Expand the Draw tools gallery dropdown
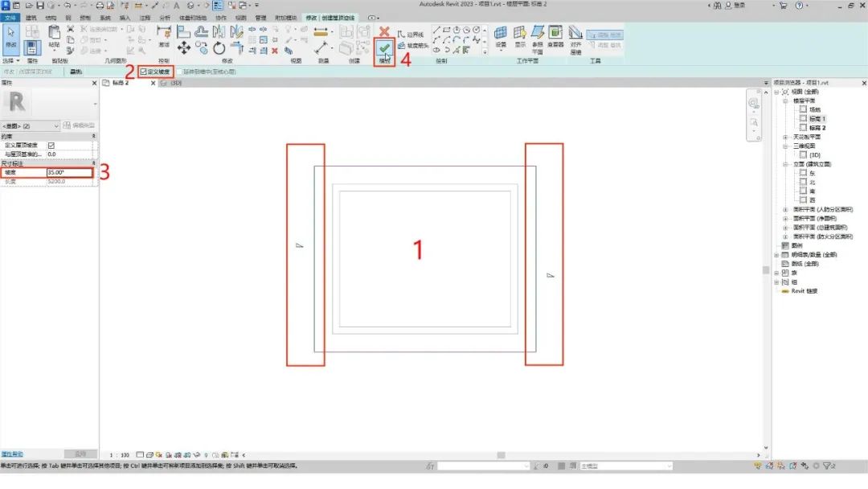 pyautogui.click(x=485, y=51)
